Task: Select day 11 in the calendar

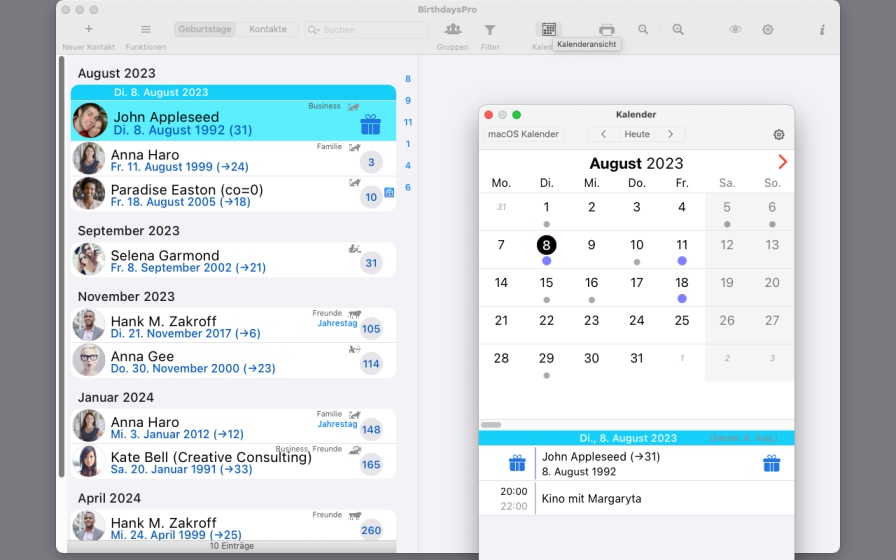Action: tap(682, 245)
